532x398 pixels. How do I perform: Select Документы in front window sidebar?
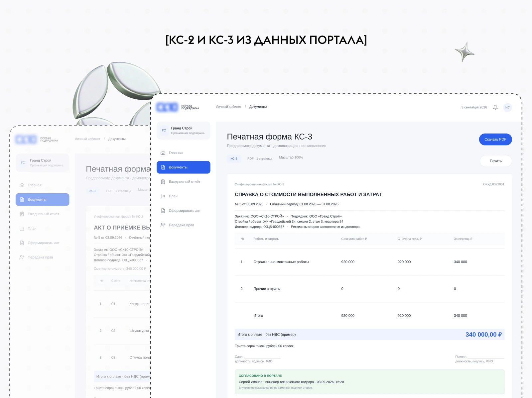click(184, 167)
